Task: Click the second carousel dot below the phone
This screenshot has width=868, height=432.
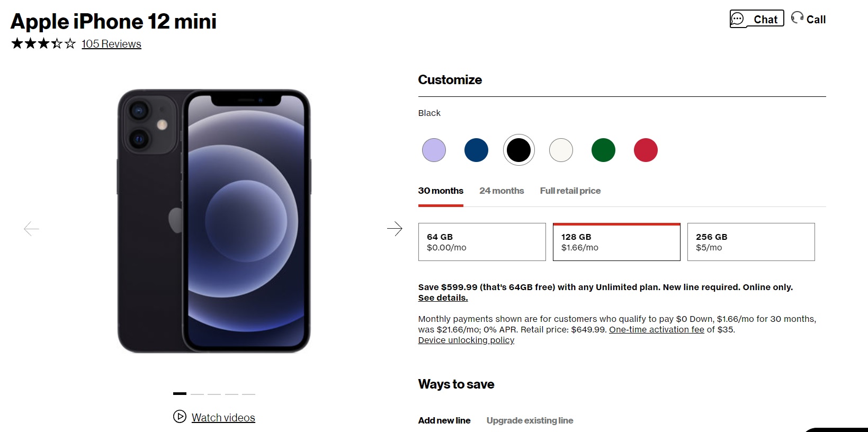Action: click(x=197, y=394)
